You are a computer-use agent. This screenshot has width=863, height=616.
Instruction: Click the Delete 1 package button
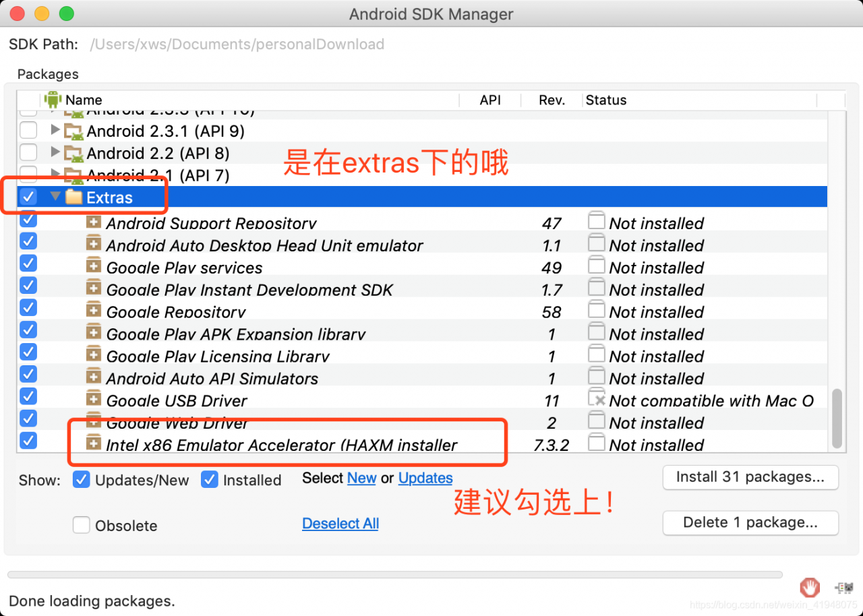(x=750, y=523)
